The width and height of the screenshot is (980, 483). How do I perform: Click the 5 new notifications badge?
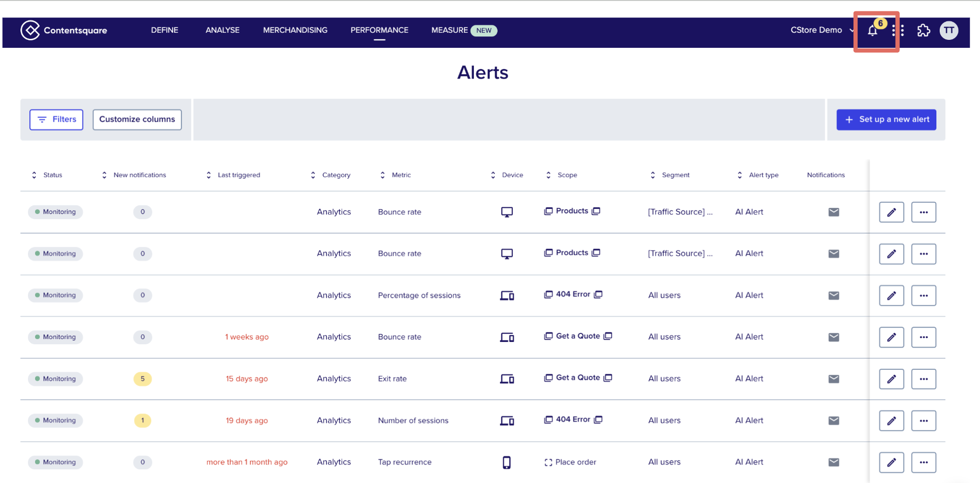point(143,379)
